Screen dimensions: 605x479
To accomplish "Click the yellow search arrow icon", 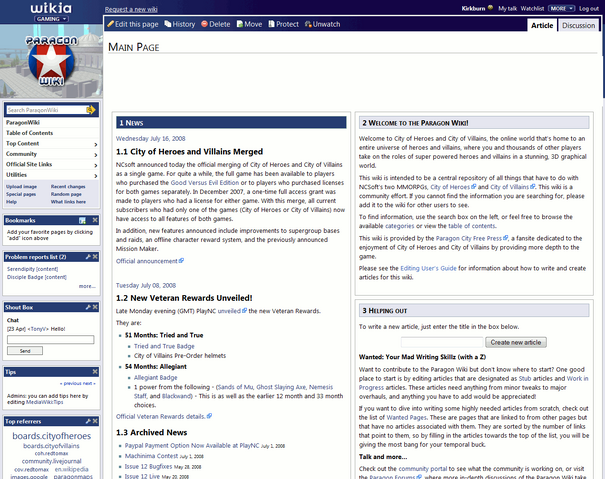I will [x=91, y=110].
